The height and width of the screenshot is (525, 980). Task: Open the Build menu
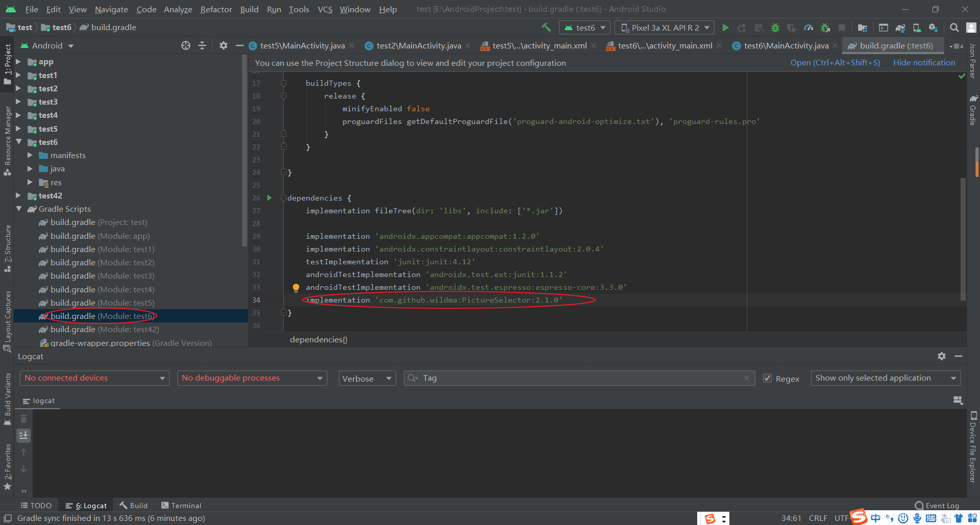click(249, 9)
